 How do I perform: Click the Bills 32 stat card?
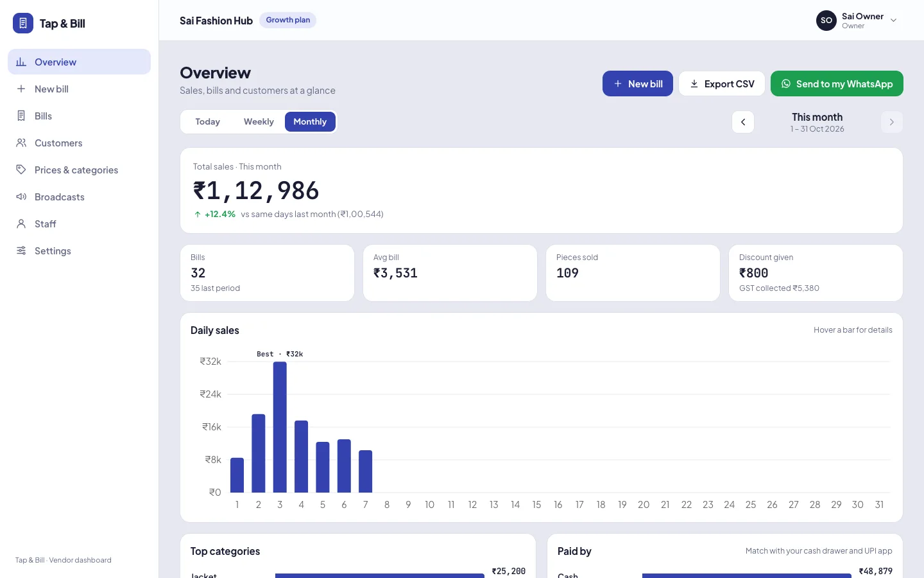(268, 273)
